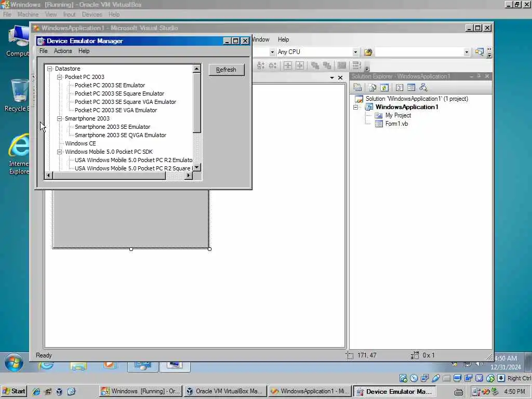This screenshot has width=532, height=399.
Task: Click the Properties icon in Solution Explorer
Action: click(x=357, y=87)
